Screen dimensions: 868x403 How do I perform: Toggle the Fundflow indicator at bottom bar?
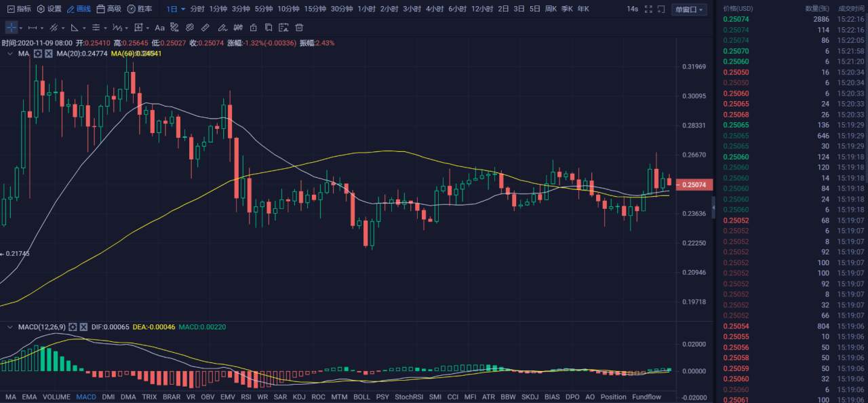click(x=646, y=397)
